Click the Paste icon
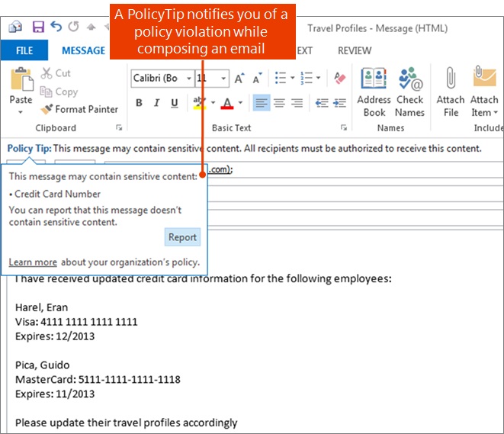This screenshot has width=504, height=434. (21, 81)
